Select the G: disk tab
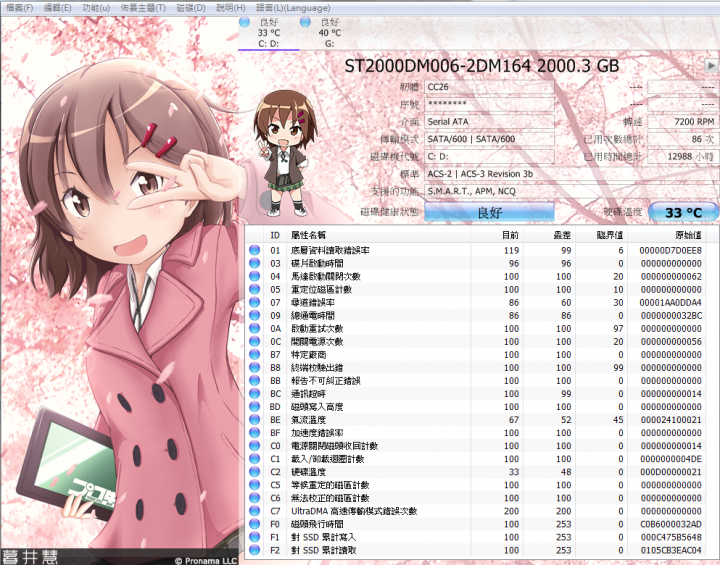720x565 pixels. pyautogui.click(x=329, y=33)
